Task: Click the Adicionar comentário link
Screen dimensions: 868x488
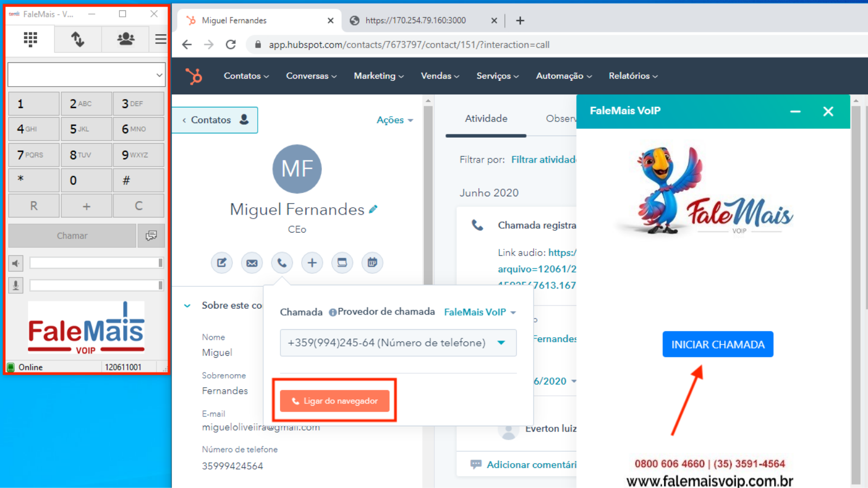Action: (x=531, y=465)
